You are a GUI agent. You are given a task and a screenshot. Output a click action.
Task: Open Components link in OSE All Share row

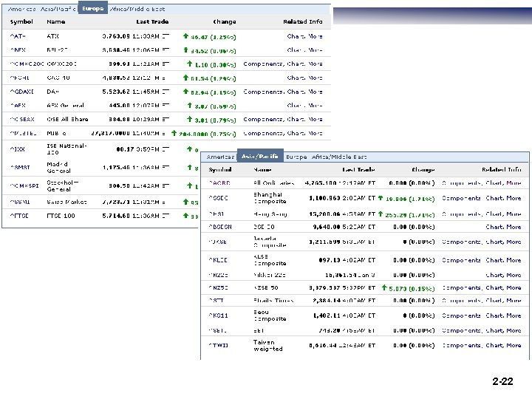tap(263, 120)
